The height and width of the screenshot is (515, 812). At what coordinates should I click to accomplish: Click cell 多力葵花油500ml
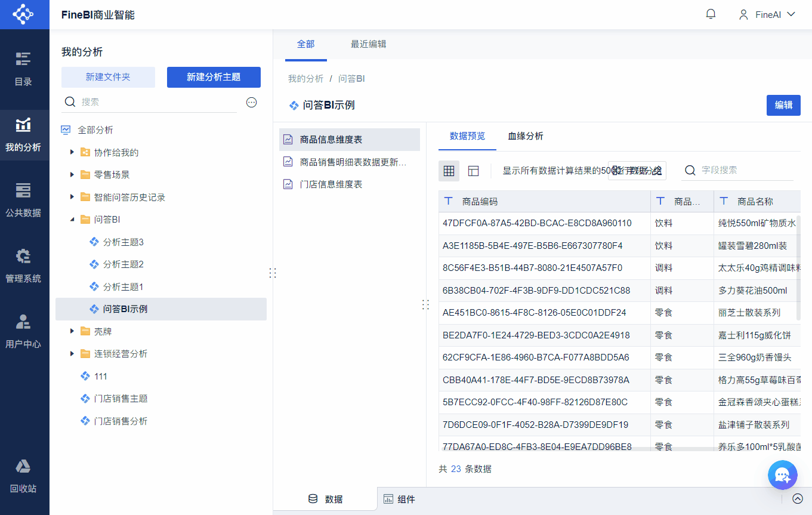[x=757, y=291]
